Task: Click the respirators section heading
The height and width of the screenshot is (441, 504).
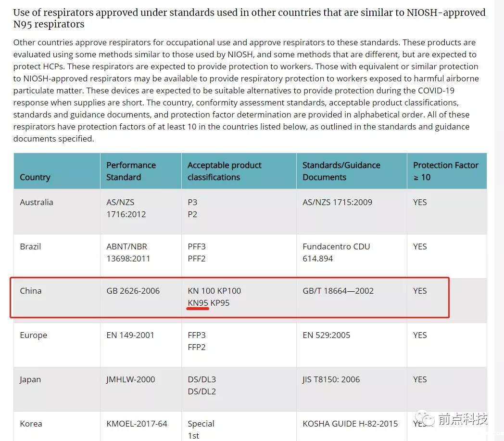Action: point(249,18)
